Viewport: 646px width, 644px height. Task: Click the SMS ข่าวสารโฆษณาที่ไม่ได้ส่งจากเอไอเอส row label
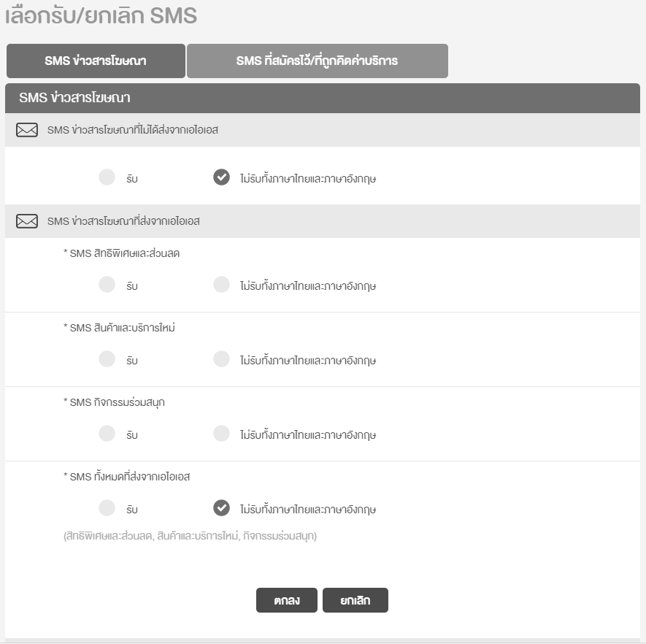(x=133, y=130)
